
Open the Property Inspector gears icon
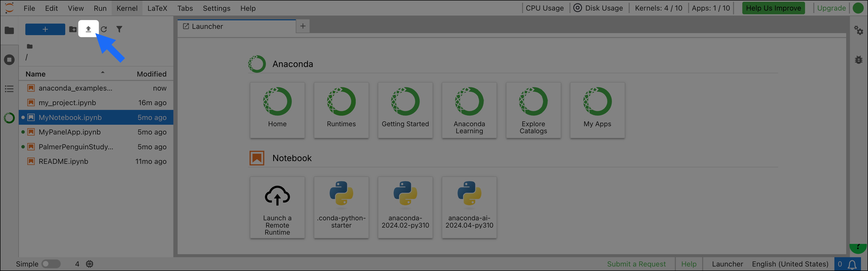tap(858, 30)
